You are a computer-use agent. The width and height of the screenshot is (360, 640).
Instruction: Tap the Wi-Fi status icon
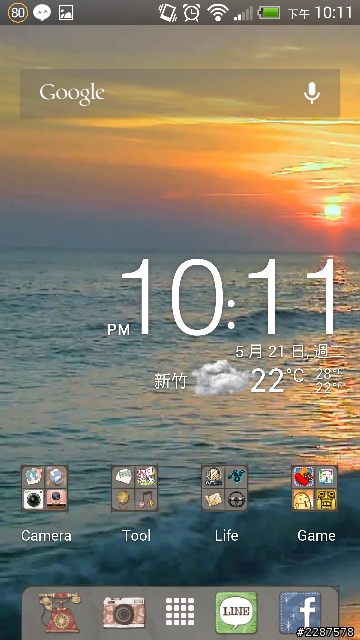(217, 13)
